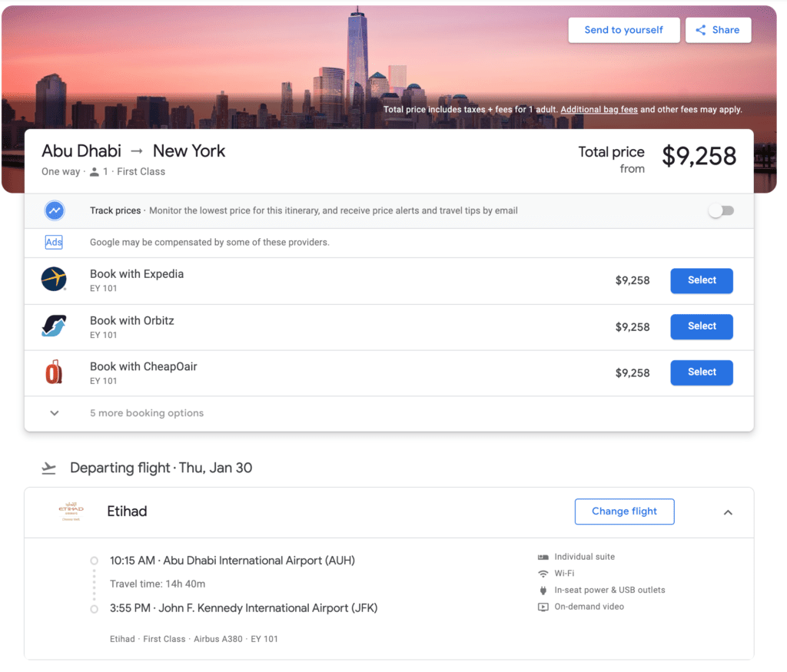787x672 pixels.
Task: Click the Track prices trend icon
Action: pyautogui.click(x=54, y=210)
